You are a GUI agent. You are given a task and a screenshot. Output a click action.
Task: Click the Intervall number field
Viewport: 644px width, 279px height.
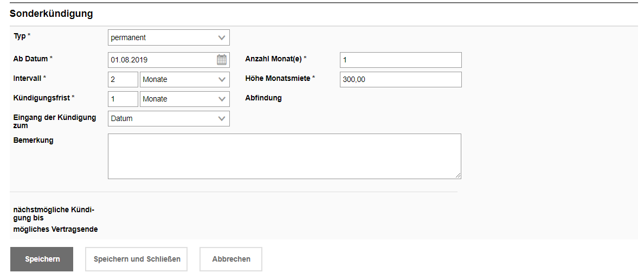pyautogui.click(x=123, y=79)
